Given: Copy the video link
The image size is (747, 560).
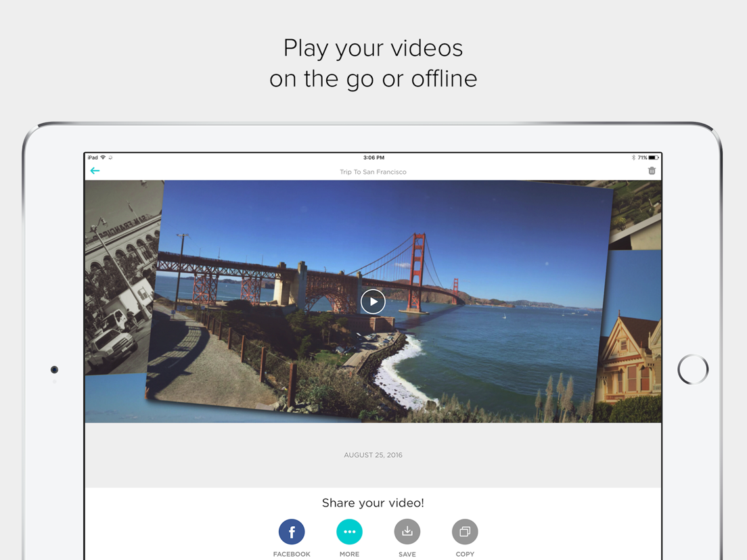Looking at the screenshot, I should [x=465, y=532].
